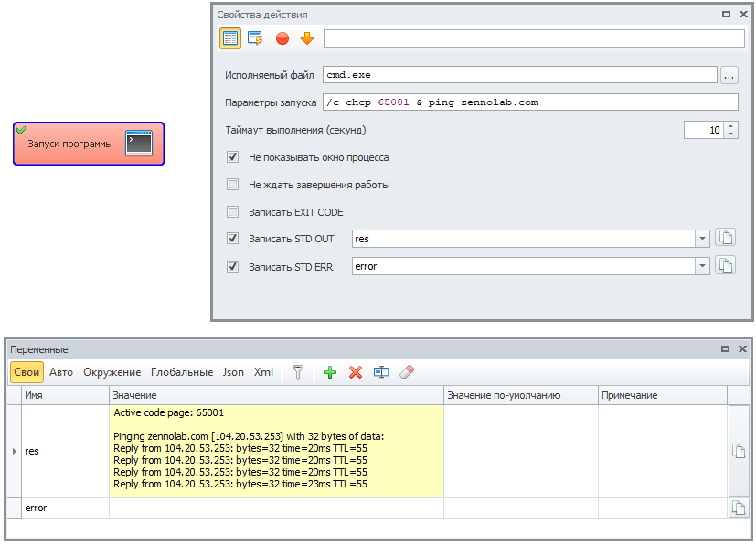
Task: Click the green plus add variable icon
Action: click(330, 372)
